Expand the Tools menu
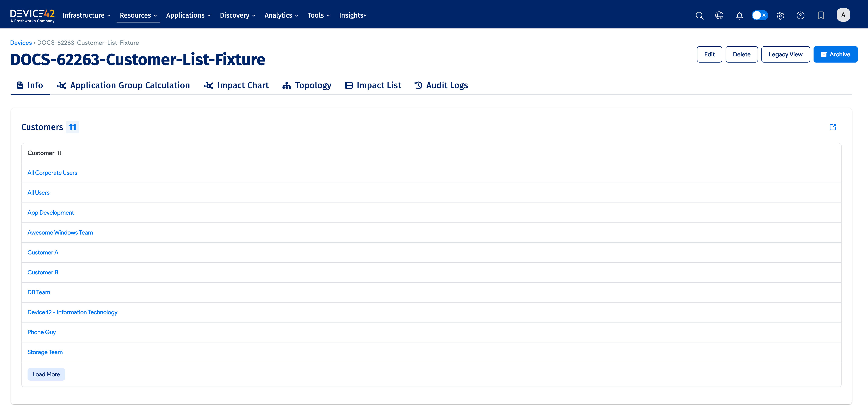The width and height of the screenshot is (868, 419). pyautogui.click(x=319, y=15)
